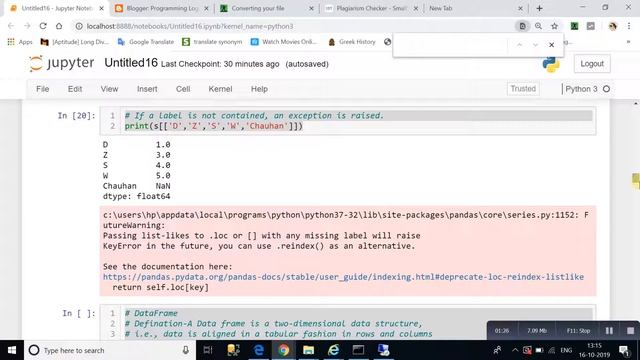
Task: Click into code cell In [20] print line
Action: [214, 126]
